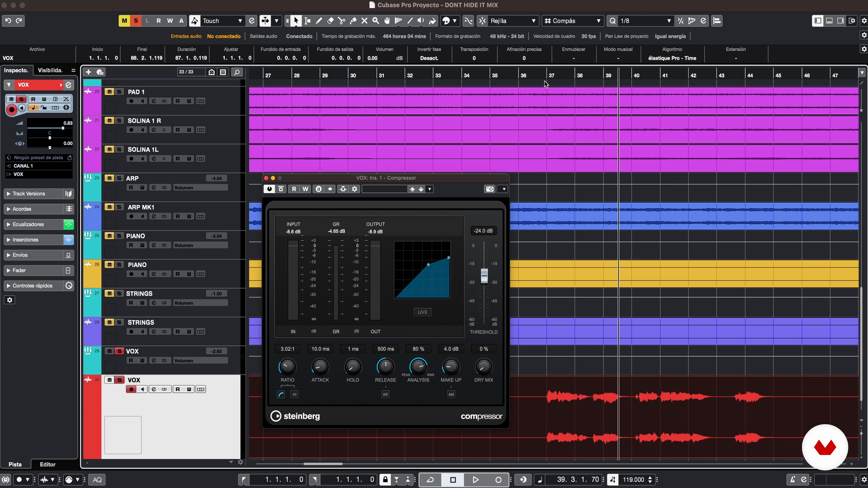The width and height of the screenshot is (868, 488).
Task: Select the Erase tool
Action: pos(330,21)
